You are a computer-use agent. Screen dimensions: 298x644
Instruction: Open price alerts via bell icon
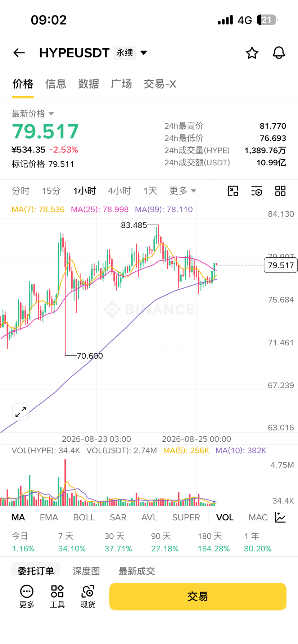[x=279, y=53]
